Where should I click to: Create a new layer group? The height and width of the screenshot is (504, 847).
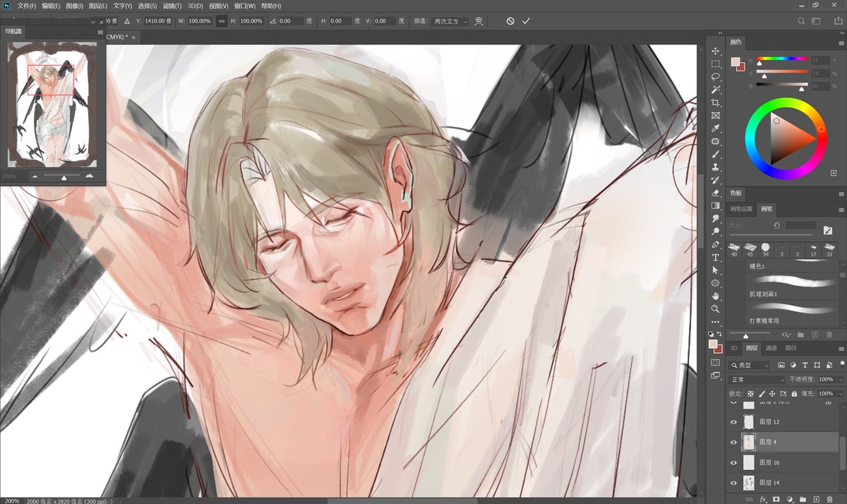coord(804,498)
